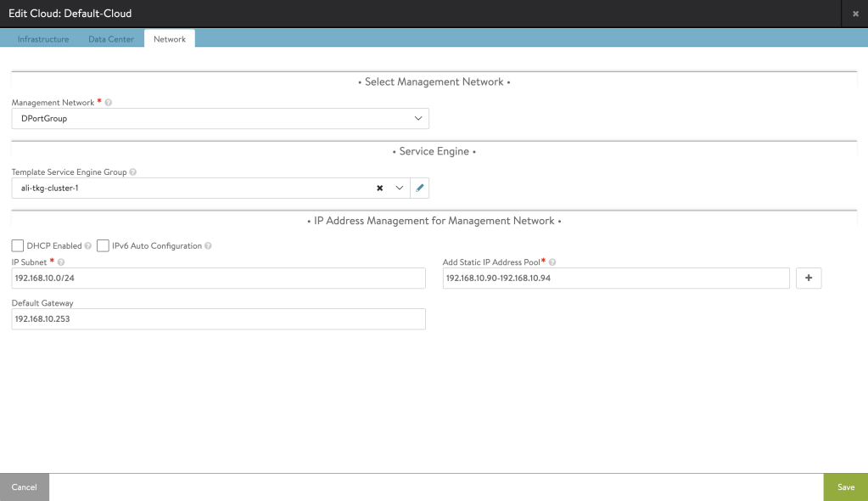Select the Network tab

pos(170,39)
